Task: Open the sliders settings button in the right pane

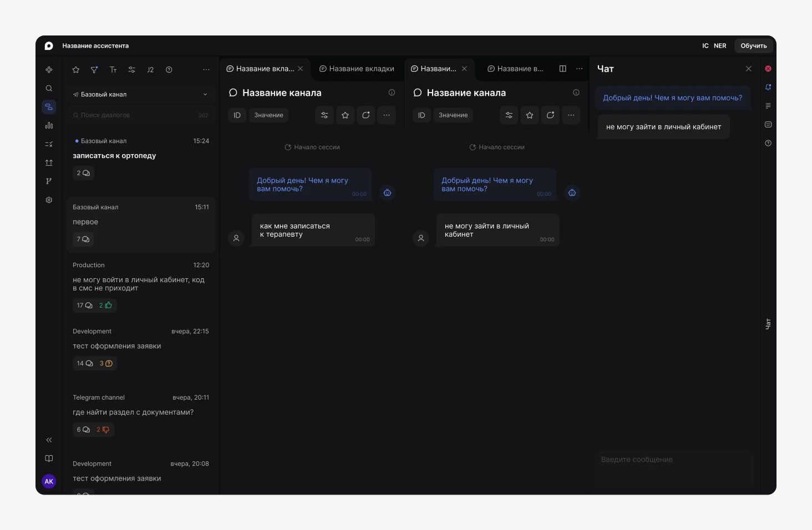Action: [509, 115]
